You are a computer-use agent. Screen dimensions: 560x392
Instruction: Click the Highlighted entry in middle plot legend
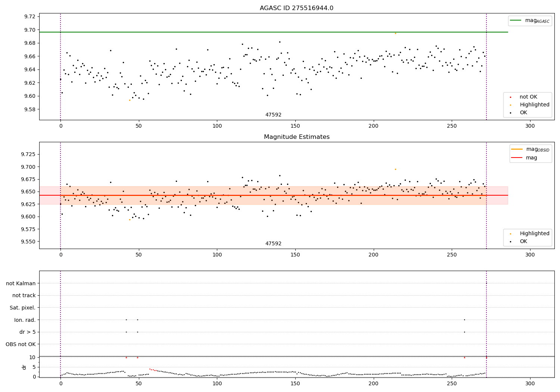tap(535, 233)
